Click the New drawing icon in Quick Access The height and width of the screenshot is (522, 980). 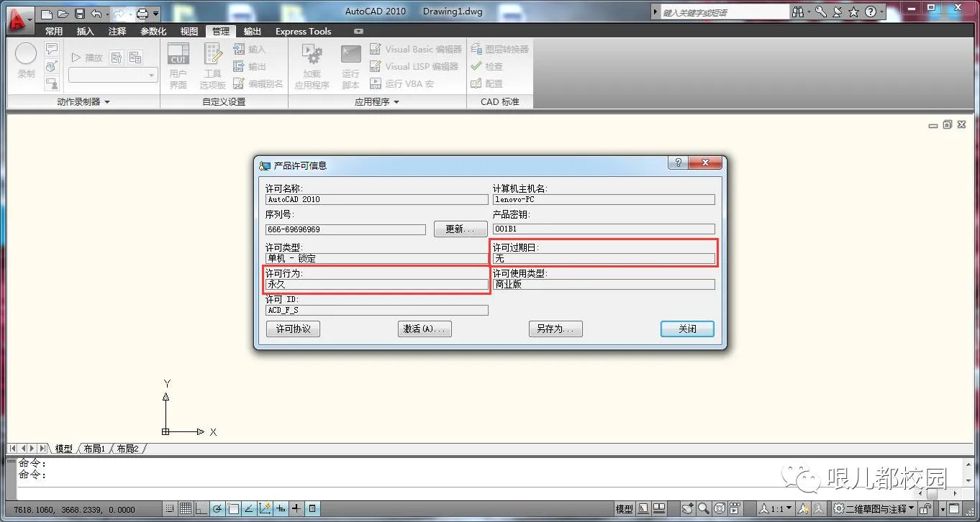coord(47,14)
